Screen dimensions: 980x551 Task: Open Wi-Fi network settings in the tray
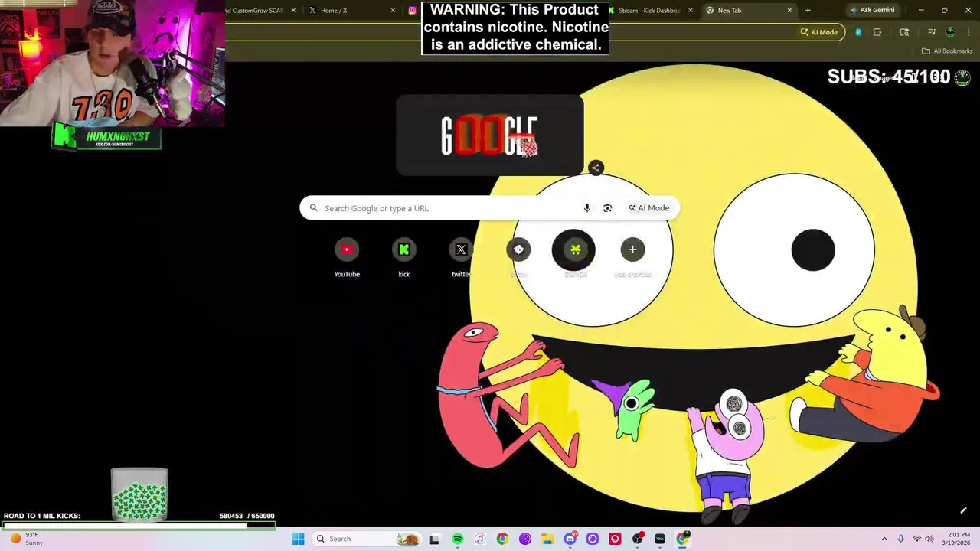tap(917, 539)
